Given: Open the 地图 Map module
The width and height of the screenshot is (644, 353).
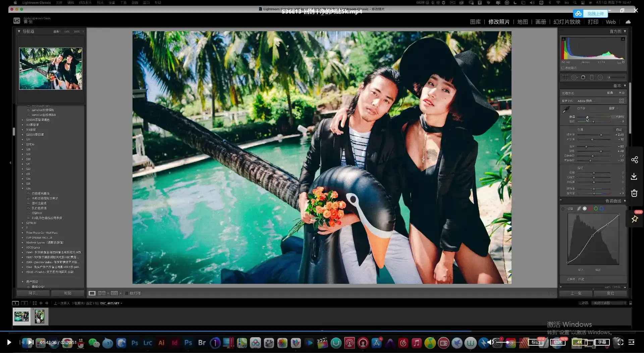Looking at the screenshot, I should (522, 22).
